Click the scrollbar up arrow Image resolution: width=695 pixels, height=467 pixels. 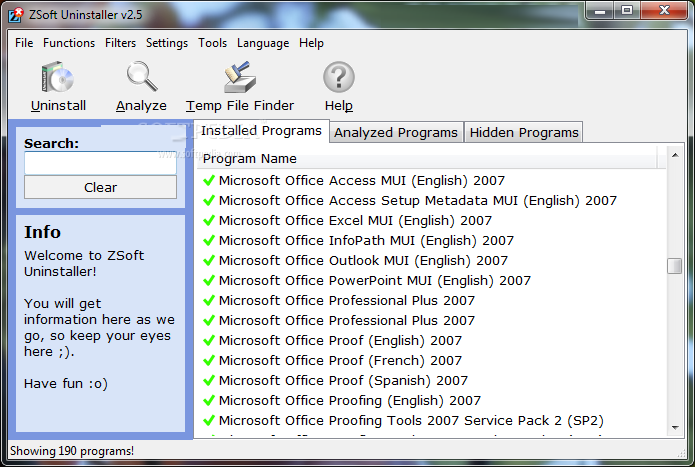[x=675, y=155]
